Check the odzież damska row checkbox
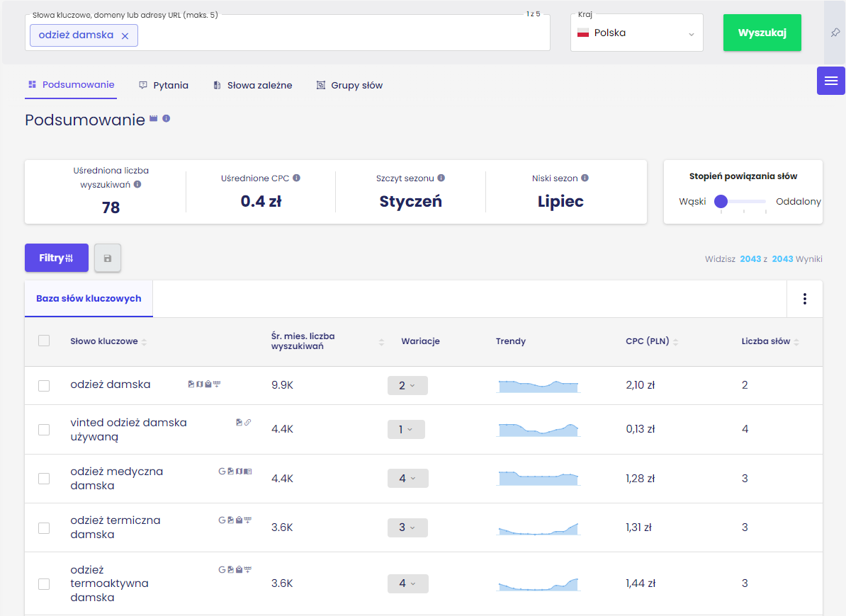The height and width of the screenshot is (616, 846). pos(44,386)
